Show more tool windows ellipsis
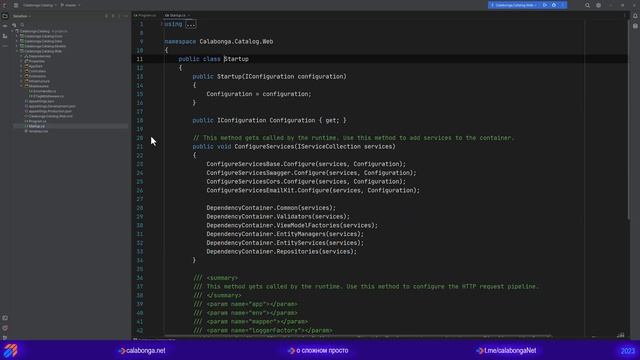 5,46
